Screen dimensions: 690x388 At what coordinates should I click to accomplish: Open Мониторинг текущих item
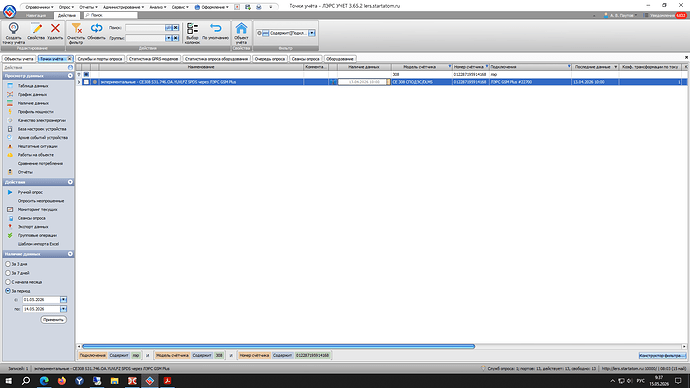point(37,209)
